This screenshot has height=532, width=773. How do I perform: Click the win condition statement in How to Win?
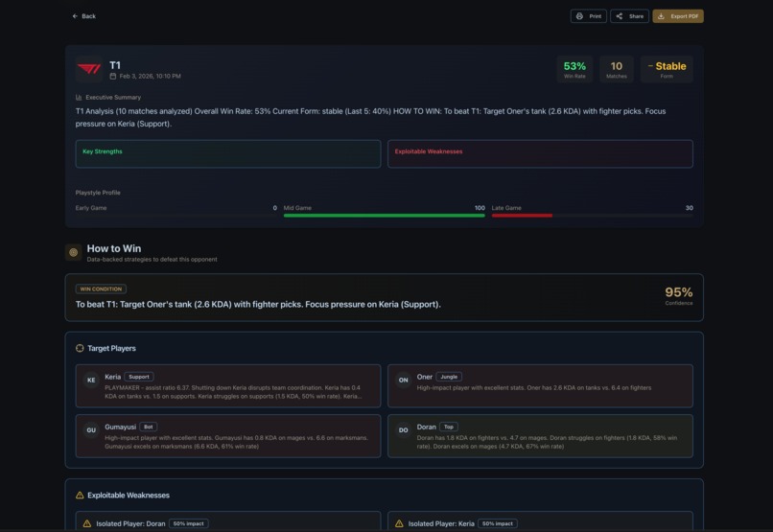258,305
